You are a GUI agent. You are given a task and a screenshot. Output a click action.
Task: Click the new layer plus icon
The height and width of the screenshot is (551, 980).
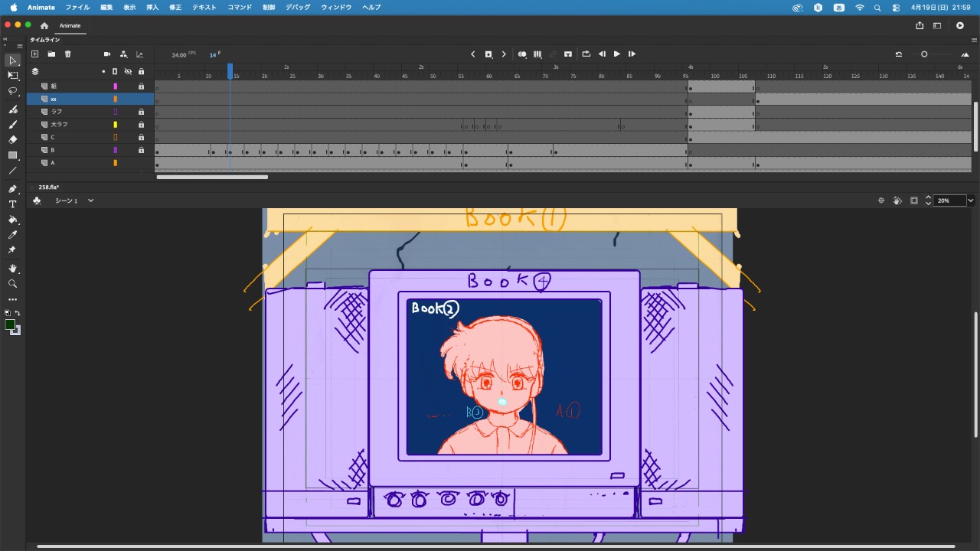34,54
